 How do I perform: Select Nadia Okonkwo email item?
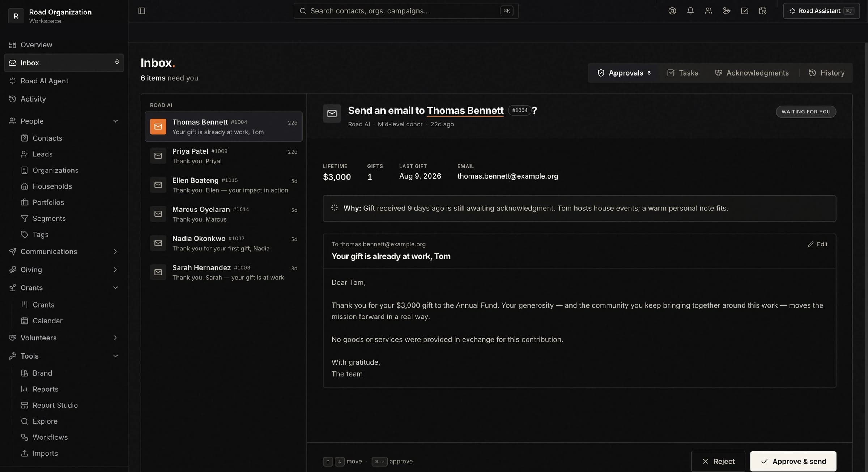224,243
